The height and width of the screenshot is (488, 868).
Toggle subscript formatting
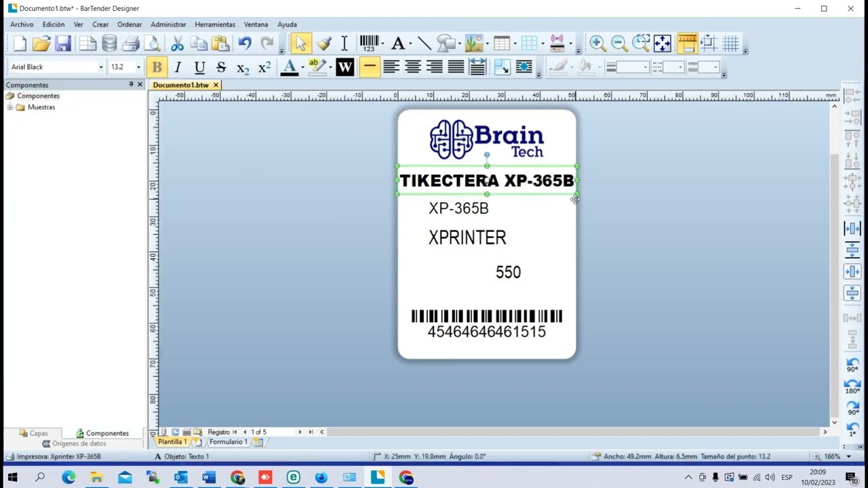(243, 67)
